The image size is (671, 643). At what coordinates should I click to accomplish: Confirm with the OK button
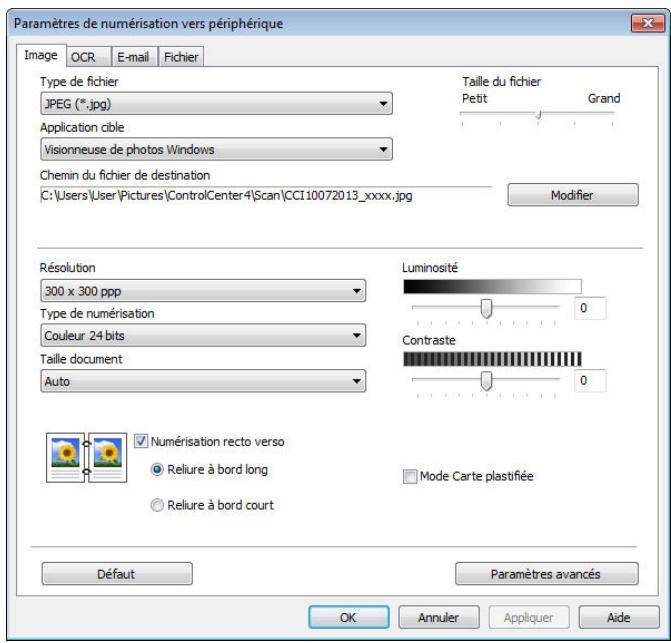tap(349, 617)
